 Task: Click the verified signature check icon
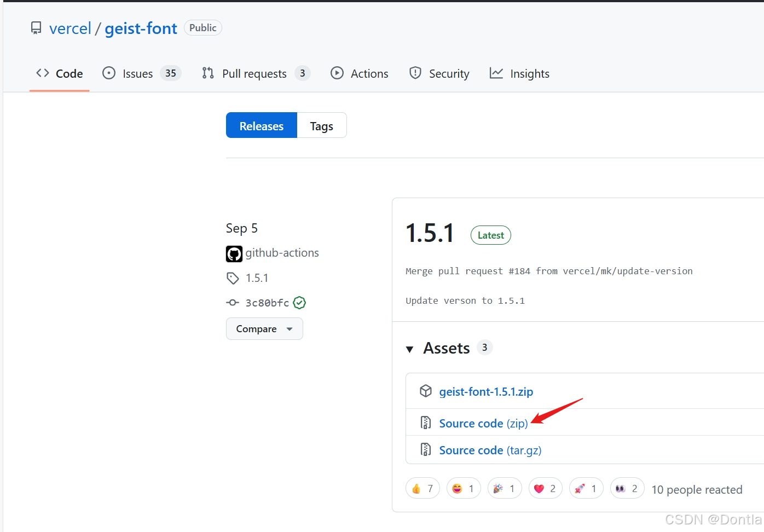[299, 303]
